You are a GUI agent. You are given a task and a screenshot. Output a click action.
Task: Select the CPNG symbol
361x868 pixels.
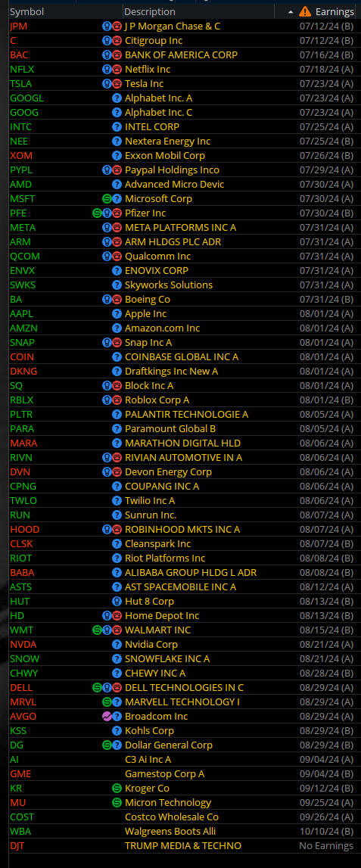(x=23, y=487)
